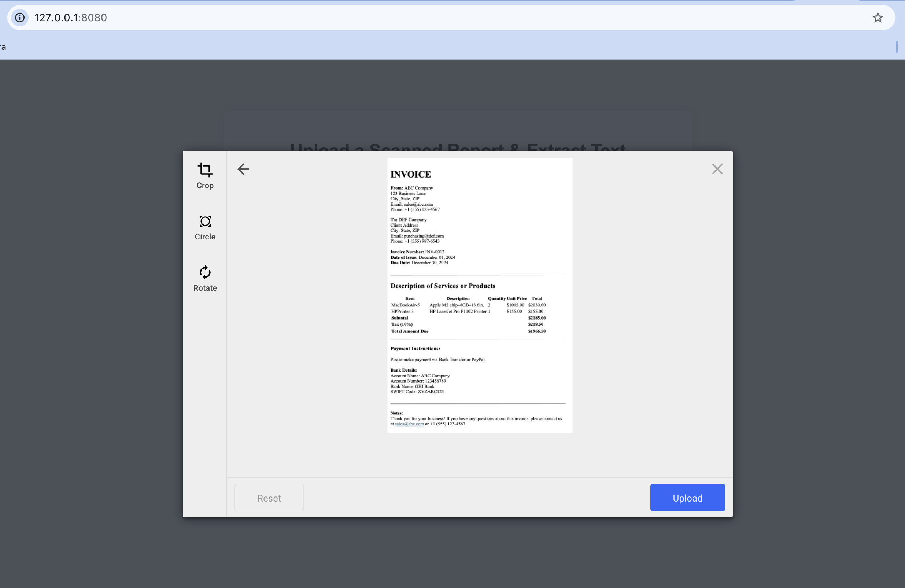Click the back arrow navigation icon

coord(243,170)
